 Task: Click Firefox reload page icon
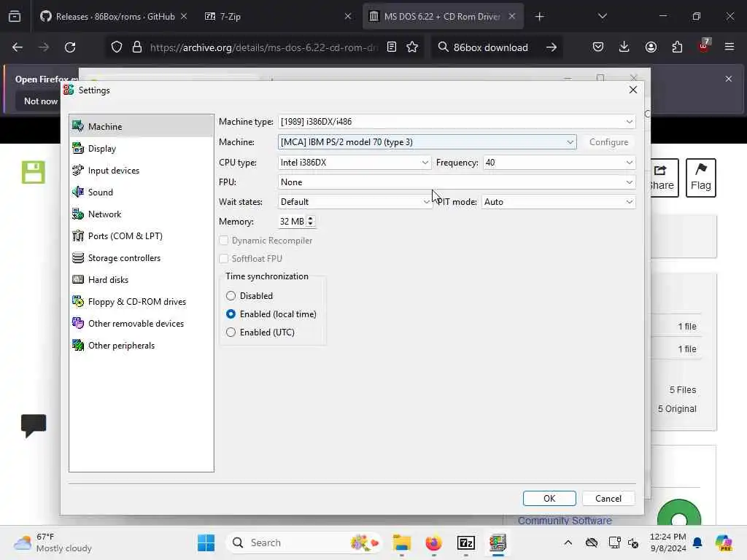point(70,47)
